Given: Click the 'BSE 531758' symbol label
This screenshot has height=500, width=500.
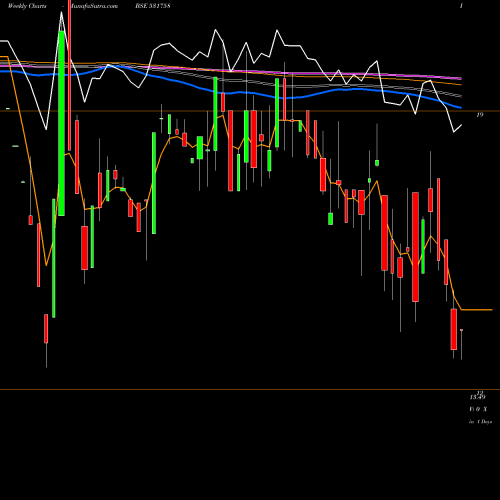Looking at the screenshot, I should [x=153, y=6].
